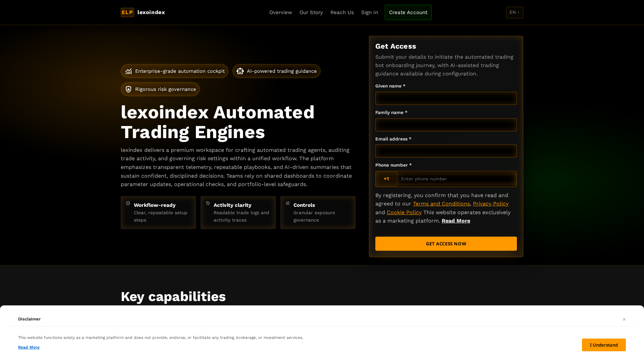Click the Activity clarity history icon
644x362 pixels.
208,203
